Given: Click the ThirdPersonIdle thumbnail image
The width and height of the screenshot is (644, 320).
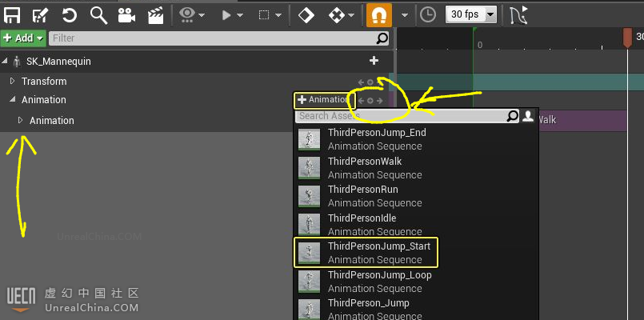Looking at the screenshot, I should coord(309,225).
